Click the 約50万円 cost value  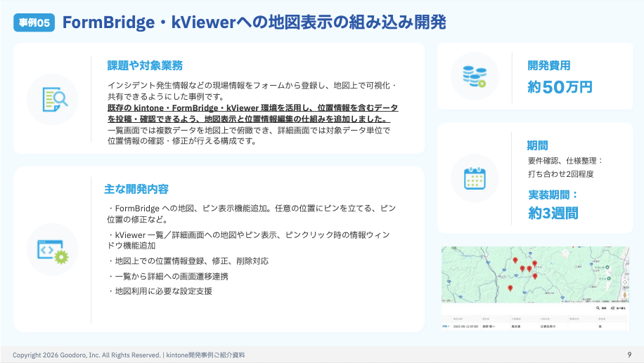(x=560, y=87)
